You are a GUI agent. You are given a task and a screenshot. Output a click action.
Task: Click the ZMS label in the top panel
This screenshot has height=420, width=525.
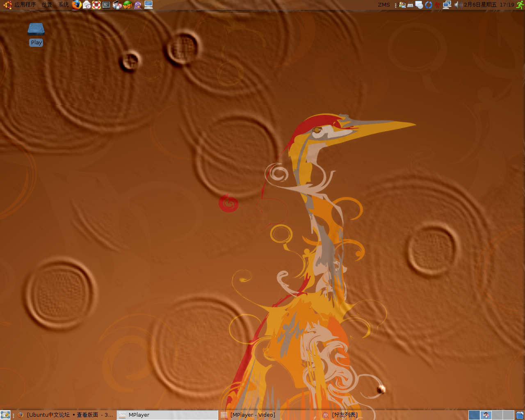coord(384,5)
